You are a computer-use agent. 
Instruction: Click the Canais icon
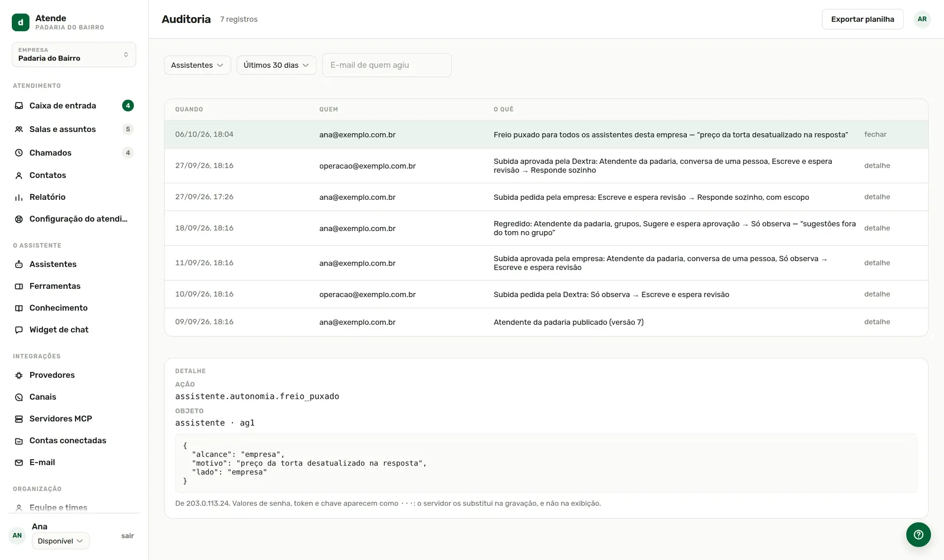(19, 397)
